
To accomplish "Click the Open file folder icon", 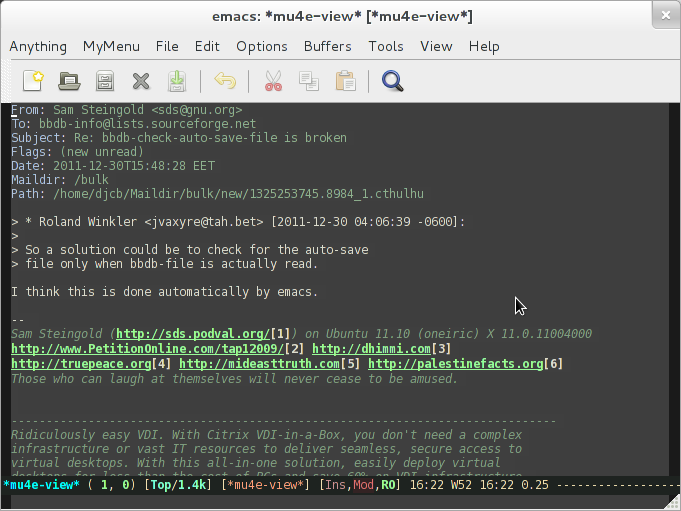I will 69,81.
